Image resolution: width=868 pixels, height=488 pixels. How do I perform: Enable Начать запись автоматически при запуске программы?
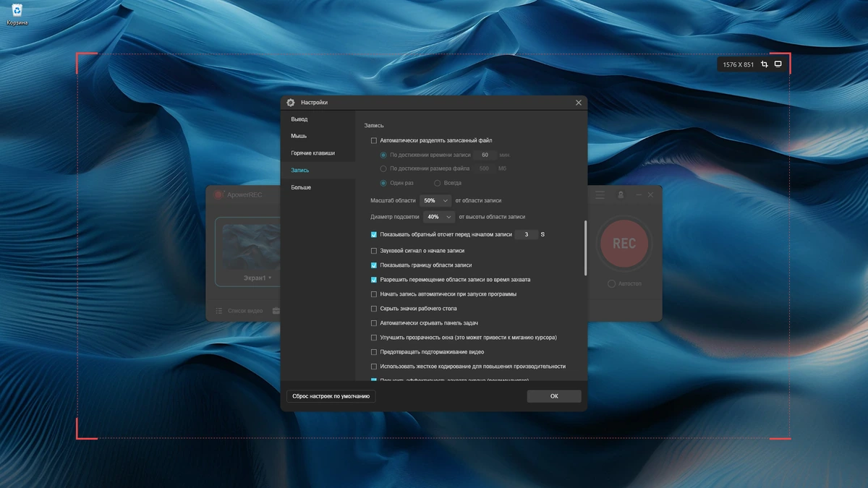coord(374,294)
